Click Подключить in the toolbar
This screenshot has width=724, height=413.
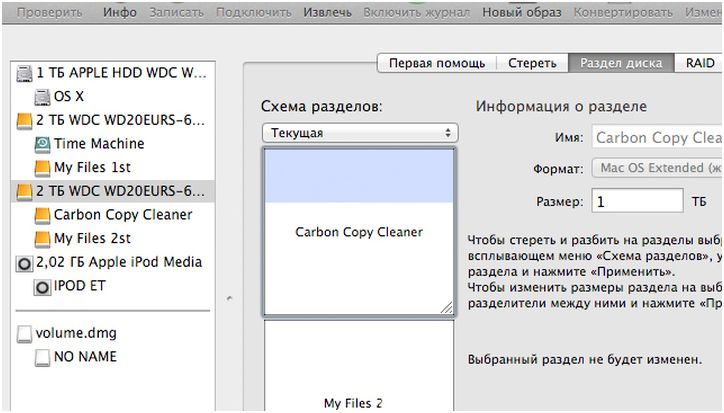tap(253, 12)
